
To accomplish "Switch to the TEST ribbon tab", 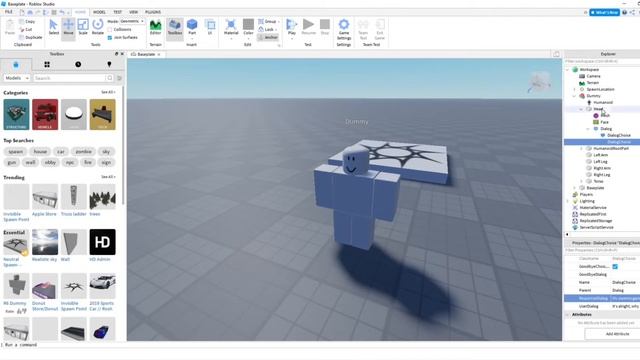I will (117, 12).
